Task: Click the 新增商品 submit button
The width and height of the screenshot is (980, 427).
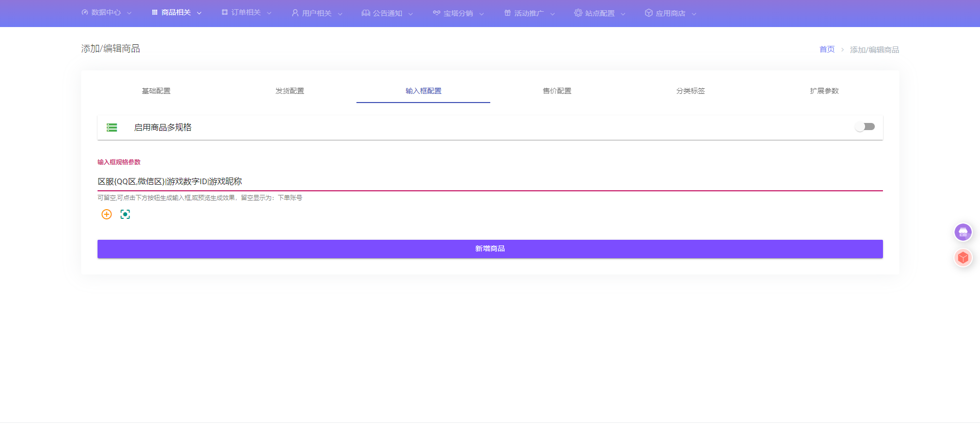Action: pyautogui.click(x=490, y=249)
